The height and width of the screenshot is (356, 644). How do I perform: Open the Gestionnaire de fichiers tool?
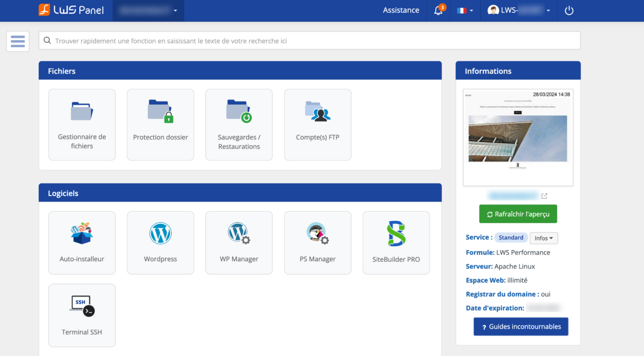tap(82, 124)
